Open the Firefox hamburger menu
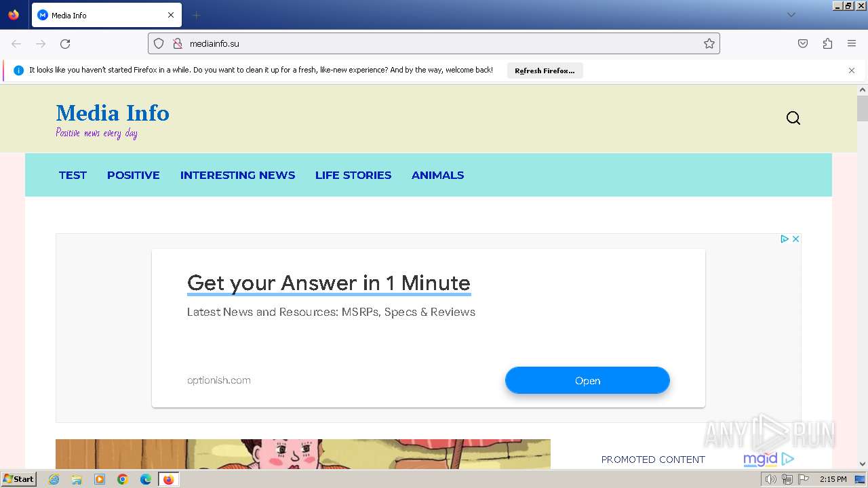868x488 pixels. coord(852,43)
